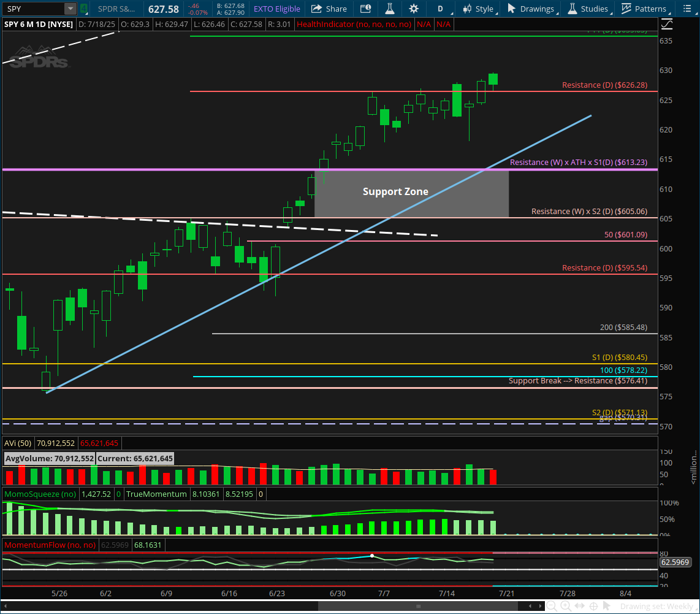Select Resistance (W) x ATH x S1(D) label
This screenshot has width=700, height=614.
click(x=579, y=162)
